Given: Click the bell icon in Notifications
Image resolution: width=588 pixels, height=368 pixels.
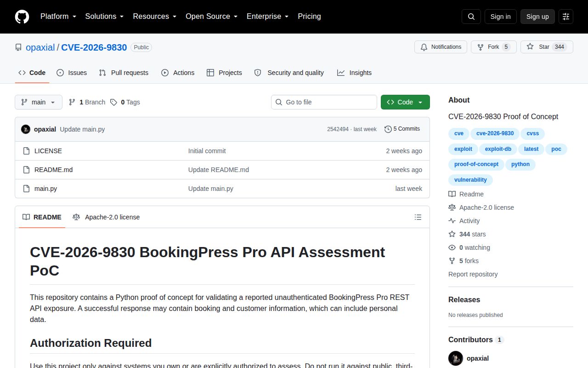Looking at the screenshot, I should pyautogui.click(x=424, y=47).
